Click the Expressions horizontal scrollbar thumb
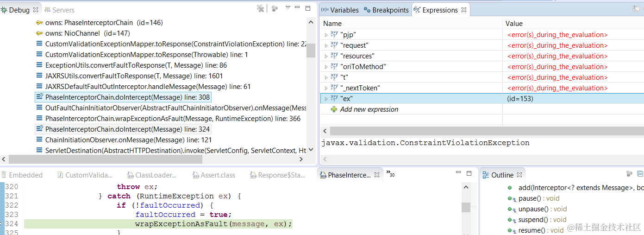The width and height of the screenshot is (644, 235). coord(486,131)
